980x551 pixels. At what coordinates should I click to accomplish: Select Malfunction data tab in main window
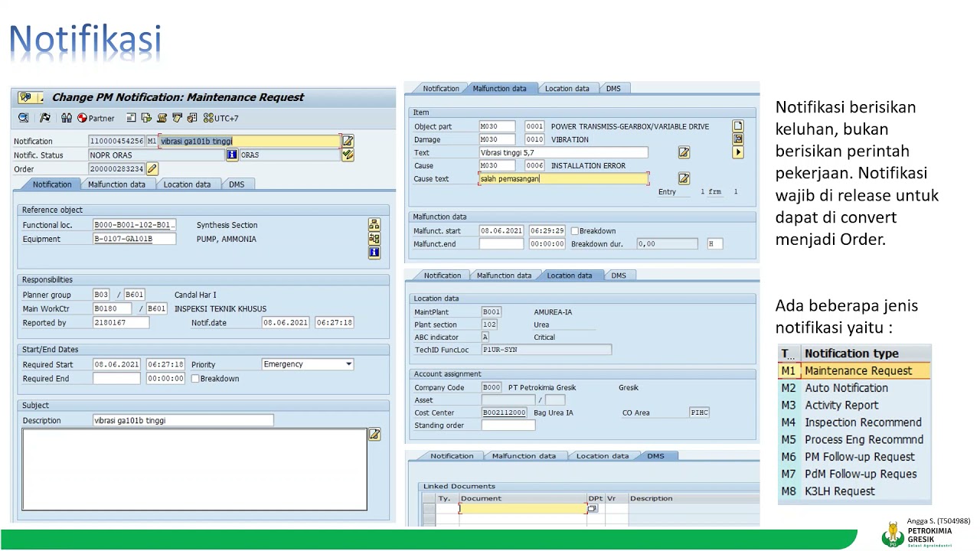click(116, 184)
